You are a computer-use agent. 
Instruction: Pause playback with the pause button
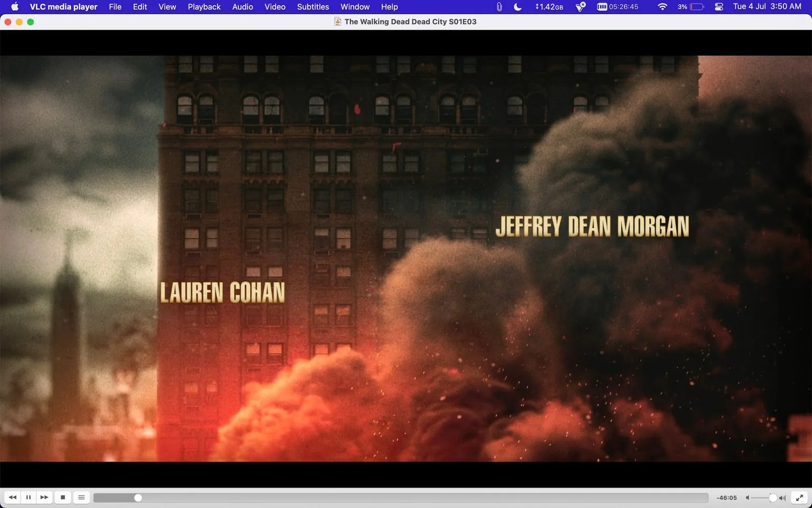point(29,497)
